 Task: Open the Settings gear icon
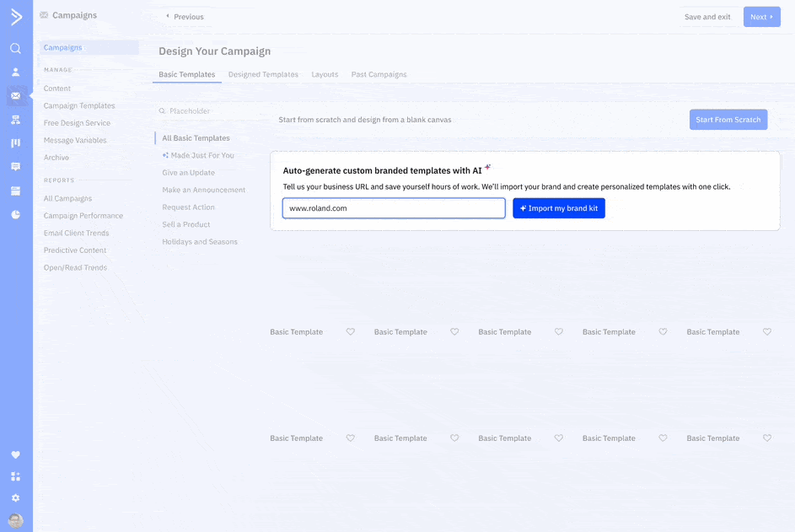pos(15,498)
